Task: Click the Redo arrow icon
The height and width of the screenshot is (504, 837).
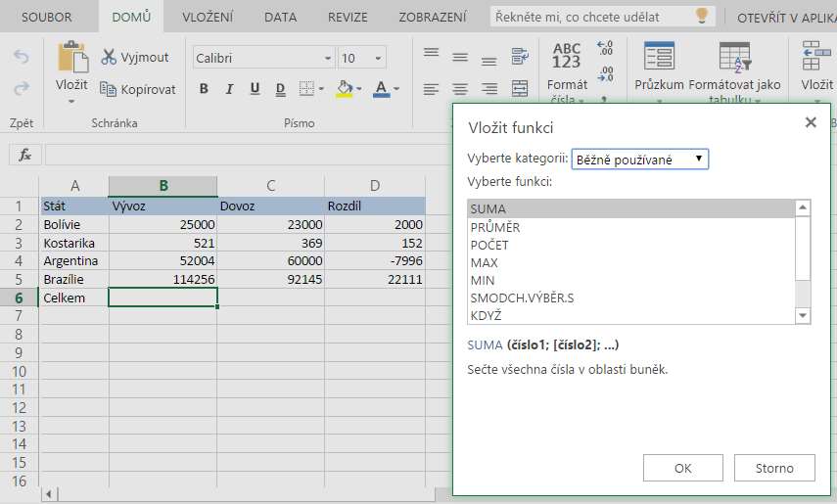Action: point(21,88)
